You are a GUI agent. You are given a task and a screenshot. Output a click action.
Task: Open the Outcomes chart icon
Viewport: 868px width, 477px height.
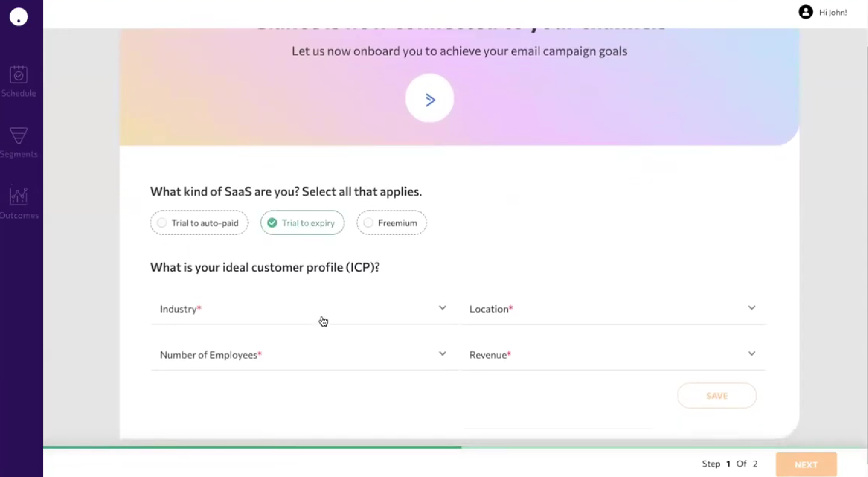19,196
